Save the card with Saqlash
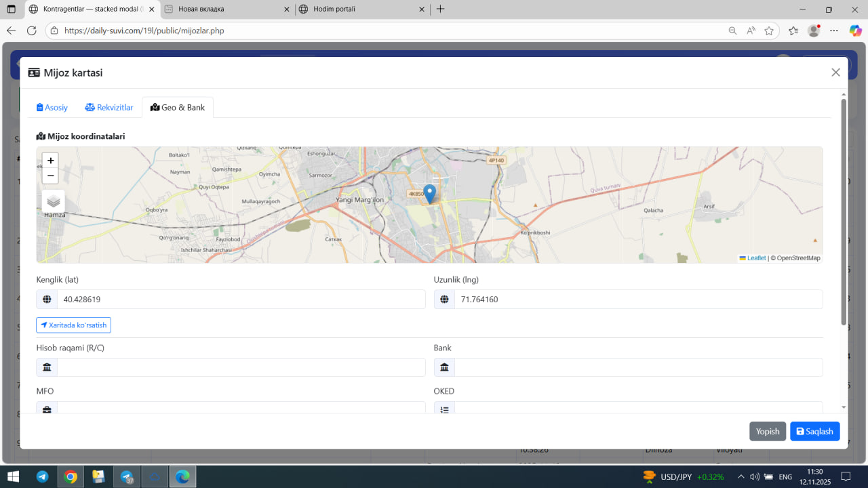The image size is (868, 488). click(814, 431)
